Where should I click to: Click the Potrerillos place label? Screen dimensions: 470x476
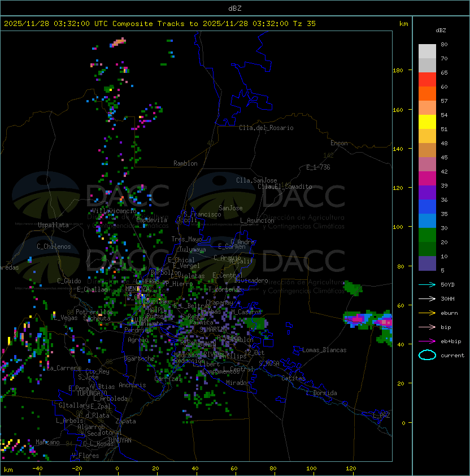94,312
